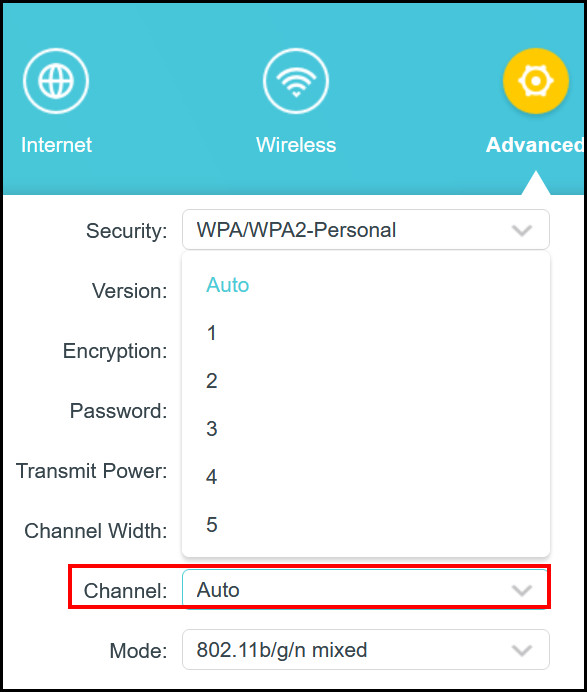Viewport: 587px width, 692px height.
Task: Switch to the Wireless tab label
Action: pos(296,145)
